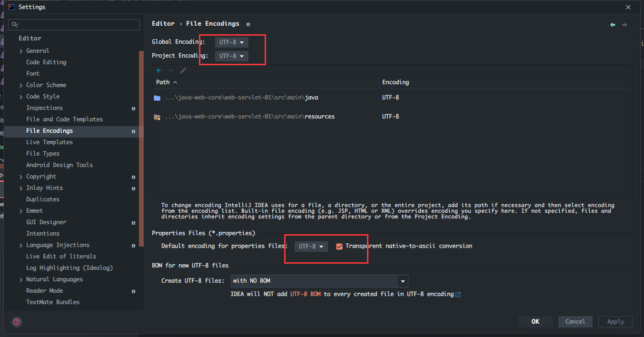The width and height of the screenshot is (644, 337).
Task: Close the Settings dialog window
Action: click(x=628, y=7)
